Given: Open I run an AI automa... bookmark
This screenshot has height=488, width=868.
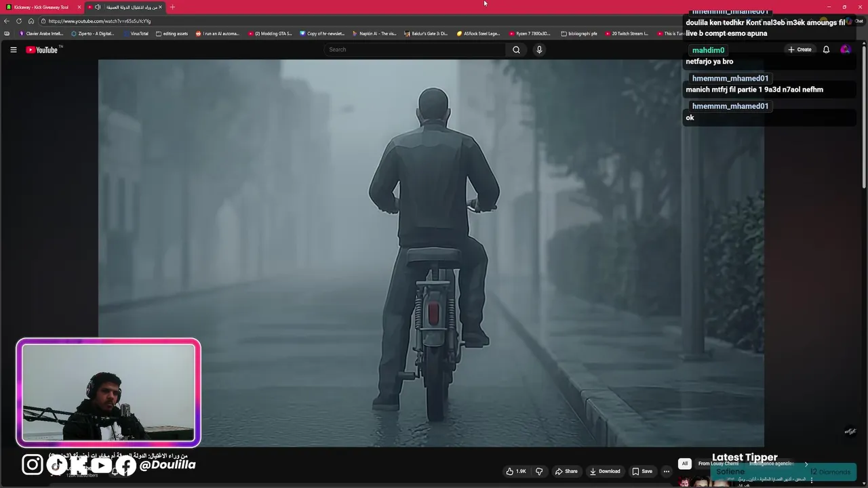Looking at the screenshot, I should click(217, 33).
